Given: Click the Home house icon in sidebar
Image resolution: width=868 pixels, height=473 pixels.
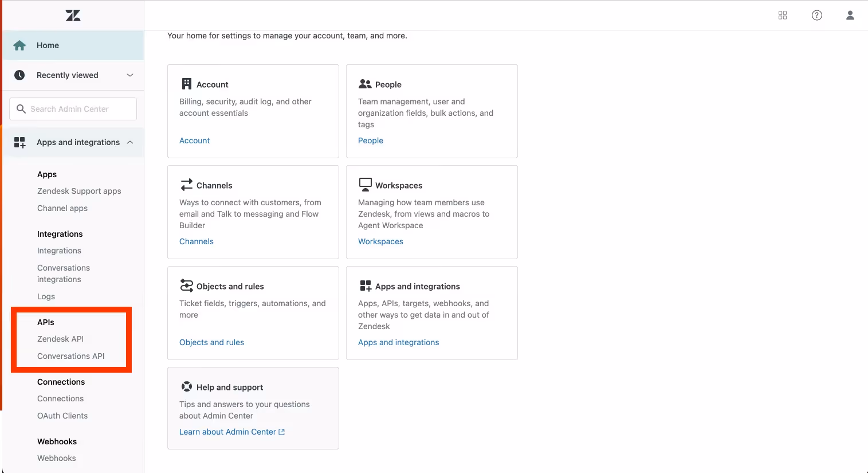Looking at the screenshot, I should [x=19, y=45].
